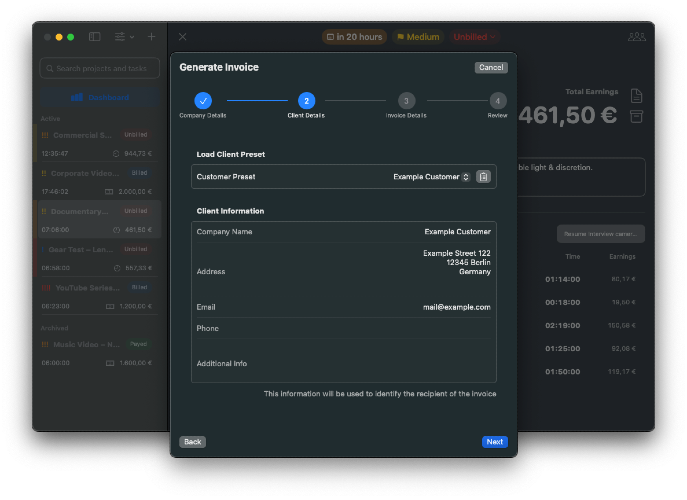
Task: Click the Back button
Action: click(192, 442)
